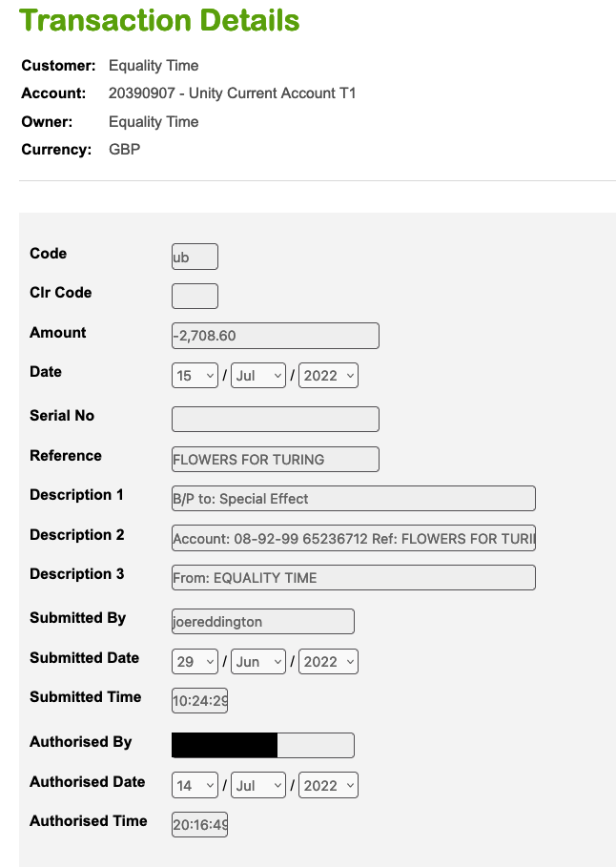Viewport: 616px width, 867px height.
Task: Click the Reference field FLOWERS FOR TURING
Action: (x=276, y=459)
